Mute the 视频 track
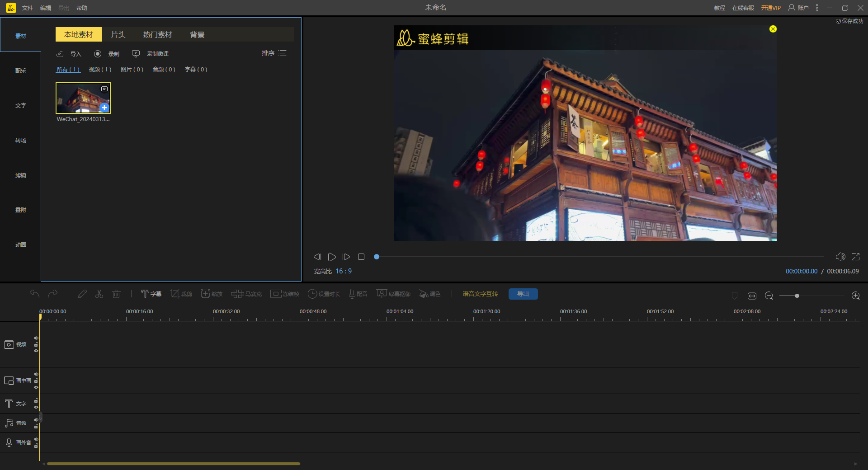Image resolution: width=868 pixels, height=470 pixels. click(x=36, y=338)
